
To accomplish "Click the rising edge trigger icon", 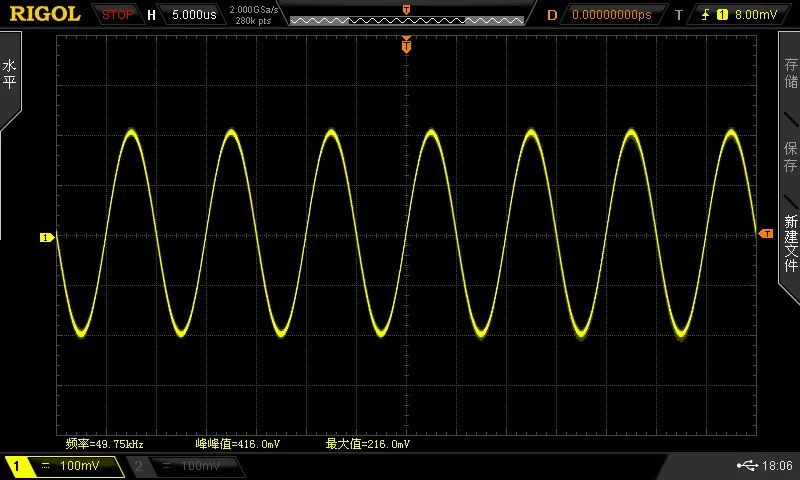I will [706, 15].
